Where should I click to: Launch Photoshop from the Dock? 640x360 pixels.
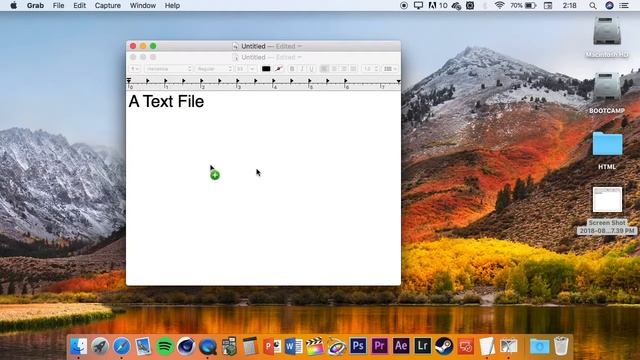358,346
